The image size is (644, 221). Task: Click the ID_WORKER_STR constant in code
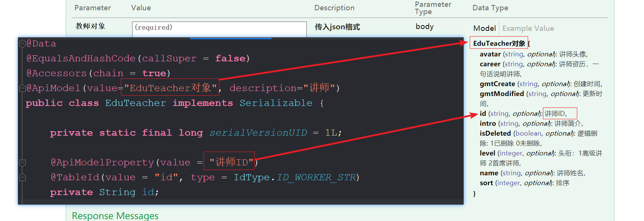(316, 178)
